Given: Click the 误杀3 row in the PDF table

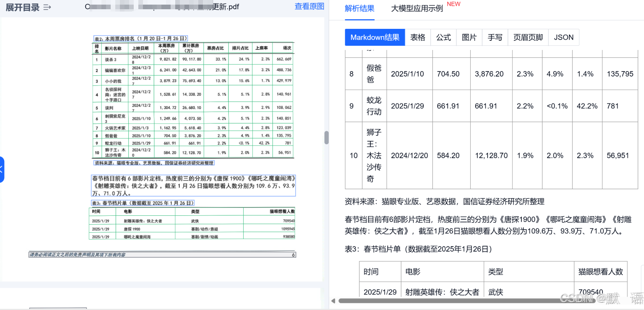Looking at the screenshot, I should point(193,59).
